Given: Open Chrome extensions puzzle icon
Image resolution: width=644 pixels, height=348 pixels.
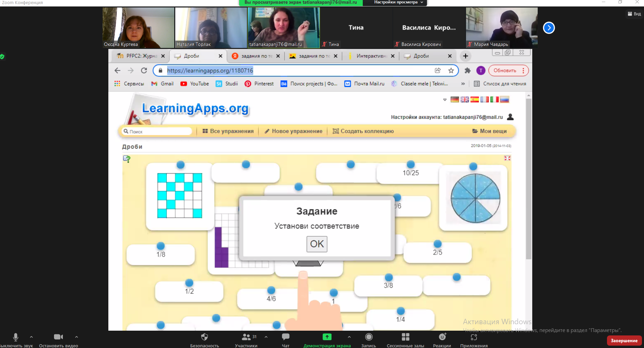Looking at the screenshot, I should pos(467,71).
